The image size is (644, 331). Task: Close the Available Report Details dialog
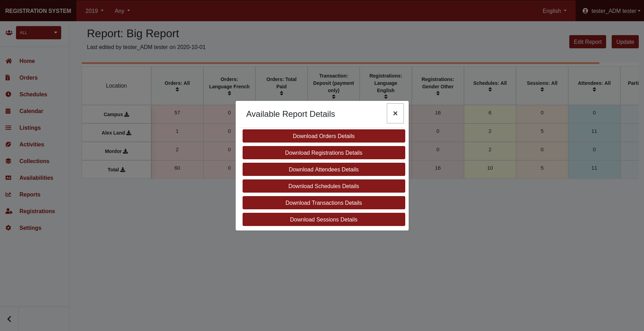395,113
